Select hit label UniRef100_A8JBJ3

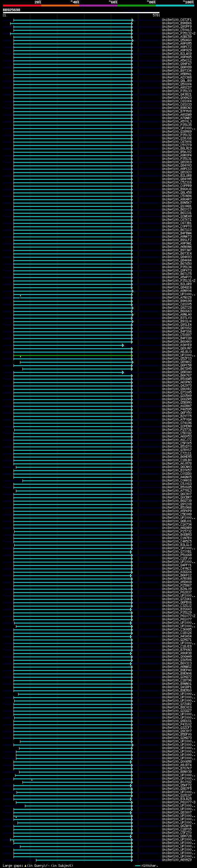pos(177,352)
